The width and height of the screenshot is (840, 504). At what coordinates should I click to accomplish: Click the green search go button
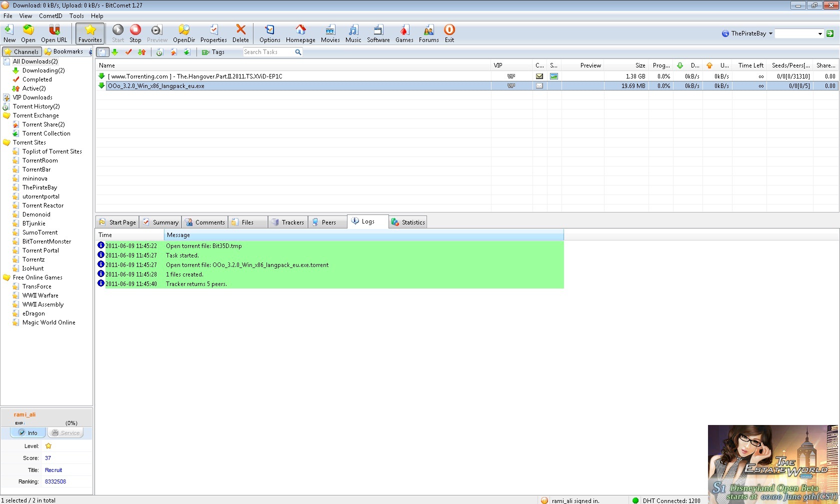coord(830,33)
